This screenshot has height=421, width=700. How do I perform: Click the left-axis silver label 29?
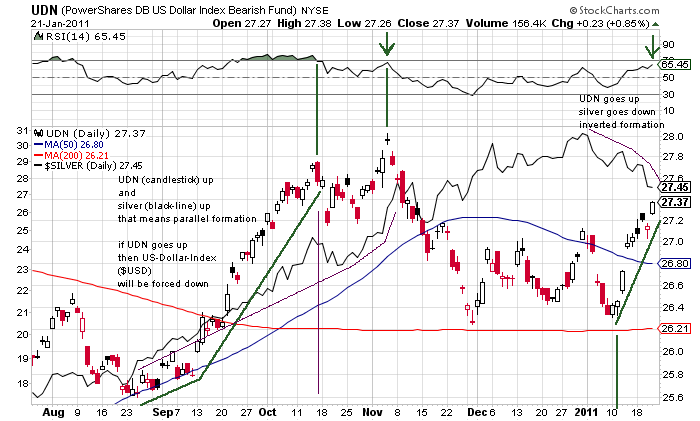click(x=22, y=161)
